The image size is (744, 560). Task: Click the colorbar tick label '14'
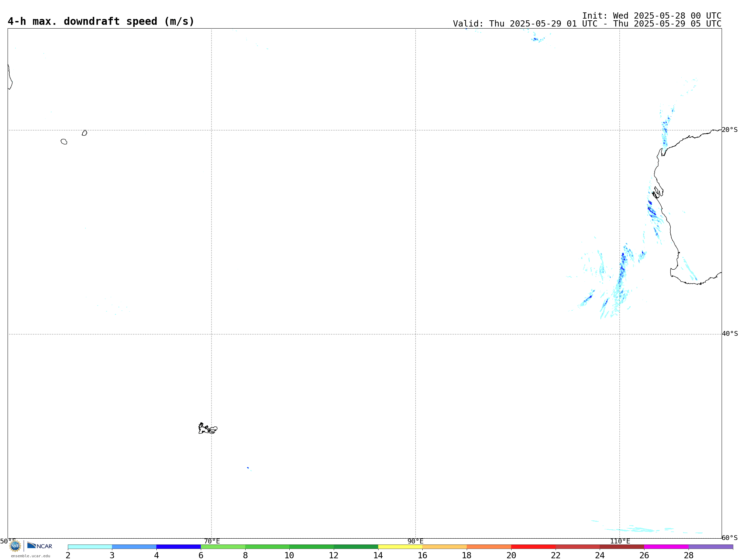coord(378,555)
